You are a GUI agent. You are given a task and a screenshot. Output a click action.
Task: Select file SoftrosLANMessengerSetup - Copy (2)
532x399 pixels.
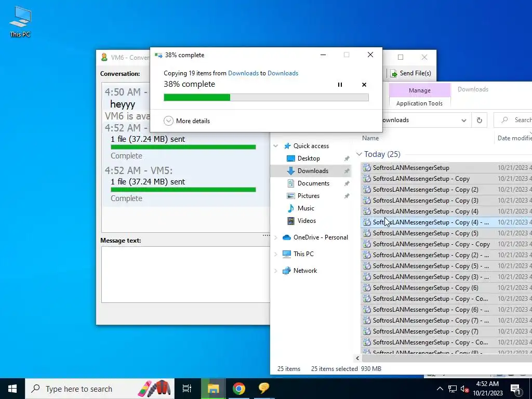(x=425, y=189)
